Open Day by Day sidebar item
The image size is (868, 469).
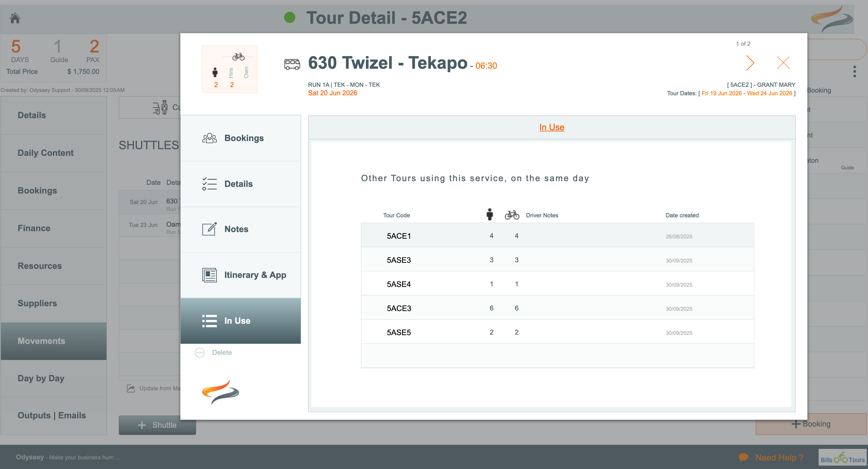(x=41, y=378)
